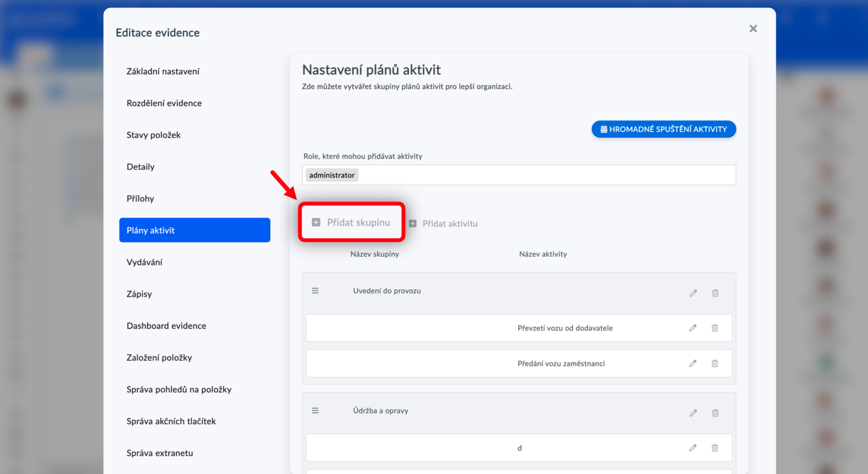Close the Editace evidence dialog

pos(753,28)
